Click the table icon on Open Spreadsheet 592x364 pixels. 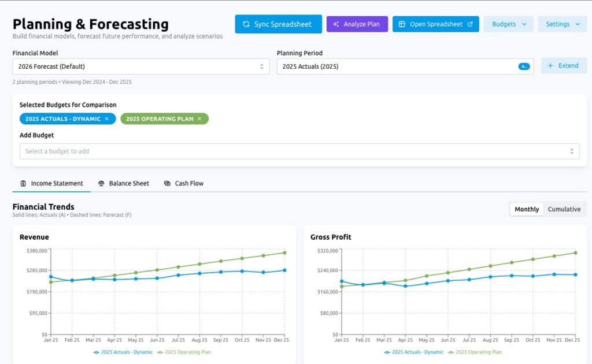click(402, 24)
